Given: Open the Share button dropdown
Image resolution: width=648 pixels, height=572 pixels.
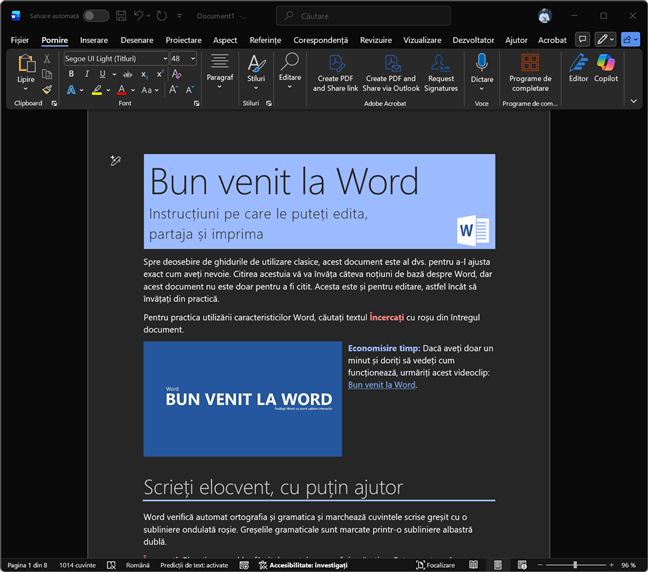Looking at the screenshot, I should click(x=630, y=40).
